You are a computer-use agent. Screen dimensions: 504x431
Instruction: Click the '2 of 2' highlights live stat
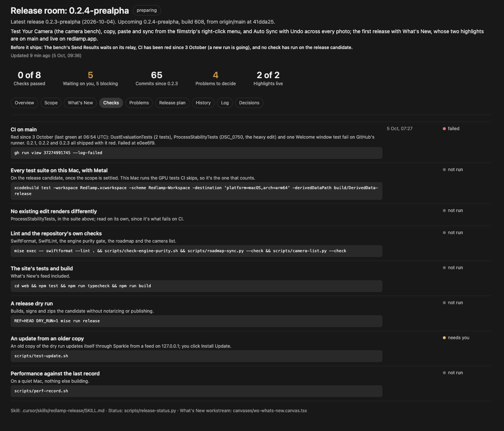268,79
